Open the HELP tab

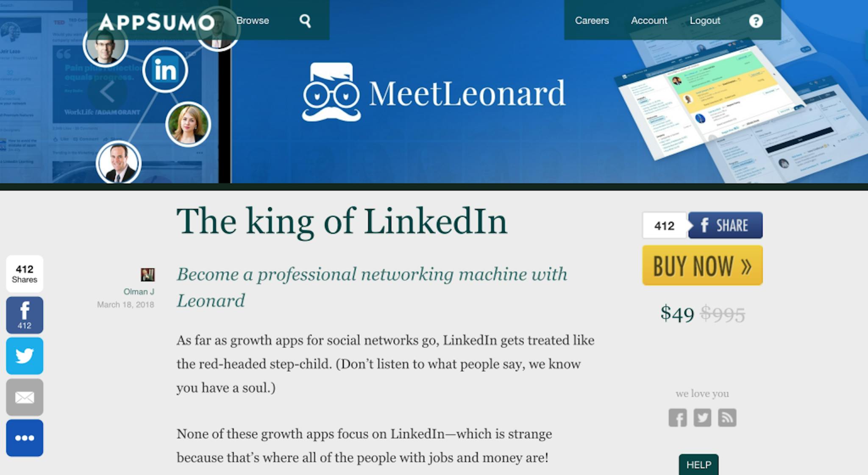[x=698, y=464]
